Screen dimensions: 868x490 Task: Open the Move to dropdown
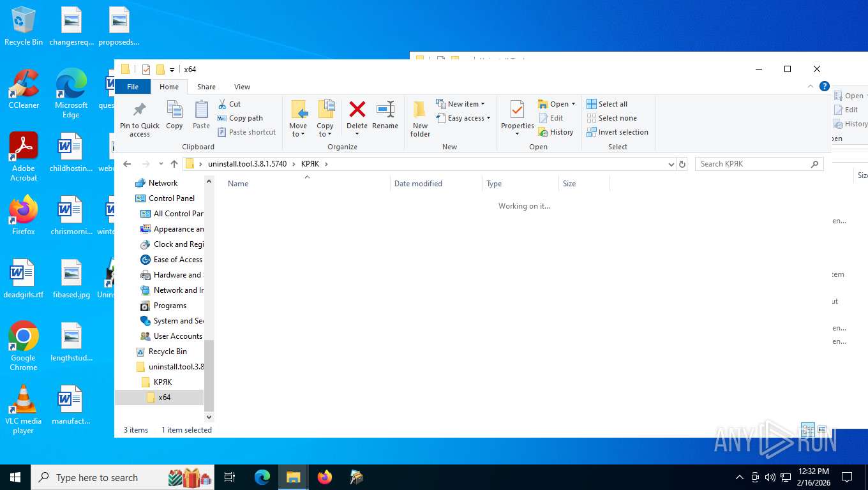pos(298,119)
